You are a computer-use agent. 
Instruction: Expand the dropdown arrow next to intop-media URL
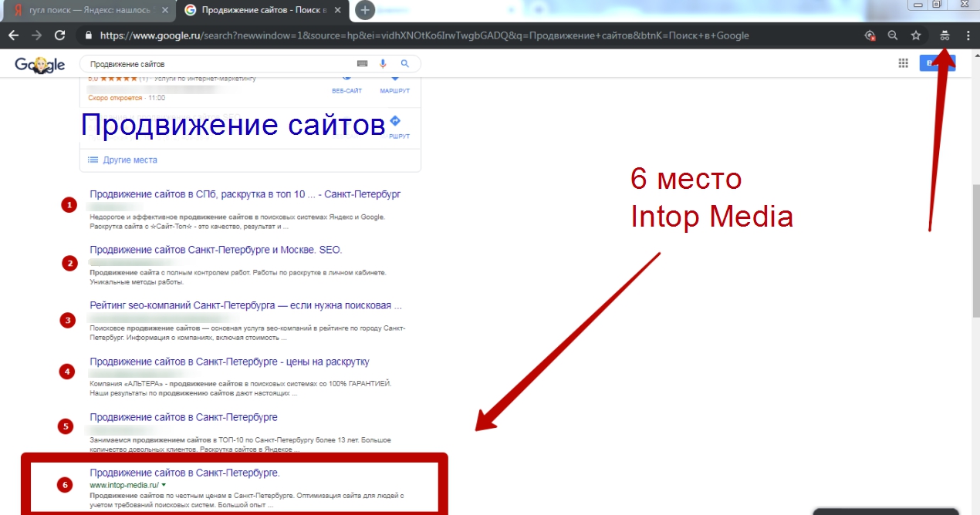tap(164, 485)
